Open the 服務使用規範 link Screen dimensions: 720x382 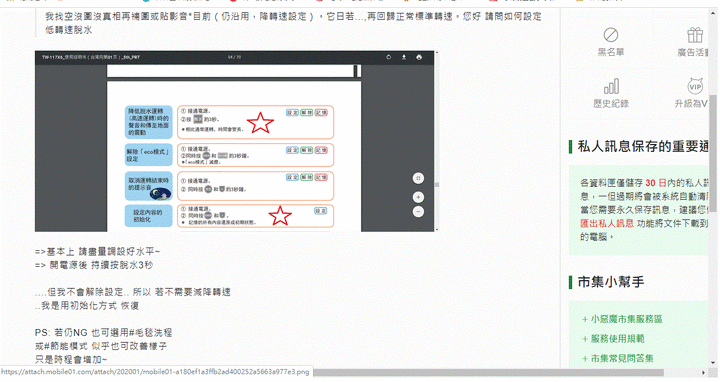617,339
